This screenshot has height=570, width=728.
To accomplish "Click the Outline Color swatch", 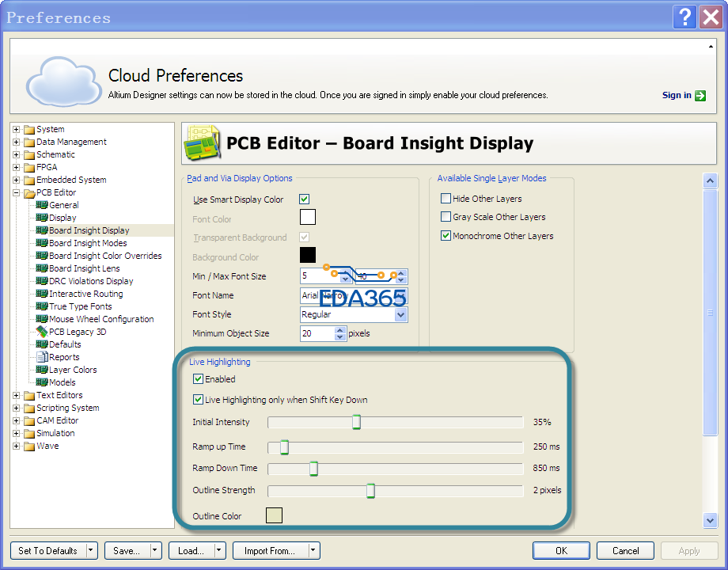I will [274, 515].
